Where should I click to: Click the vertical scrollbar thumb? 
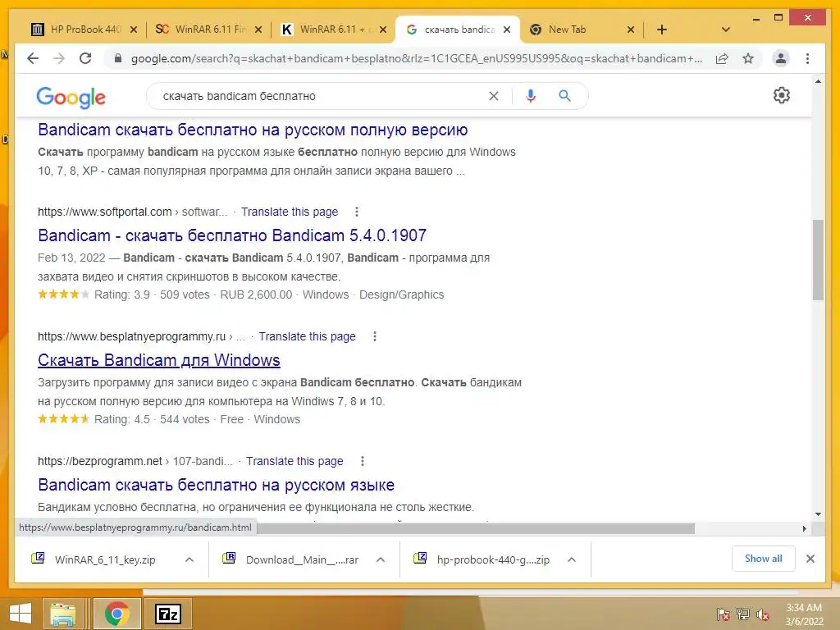click(x=818, y=260)
